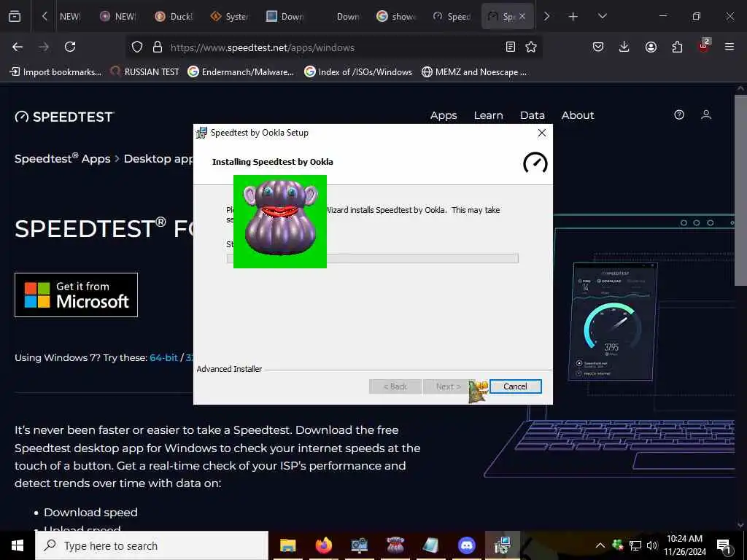The image size is (747, 560).
Task: Open Firefox hamburger application menu
Action: click(x=729, y=47)
